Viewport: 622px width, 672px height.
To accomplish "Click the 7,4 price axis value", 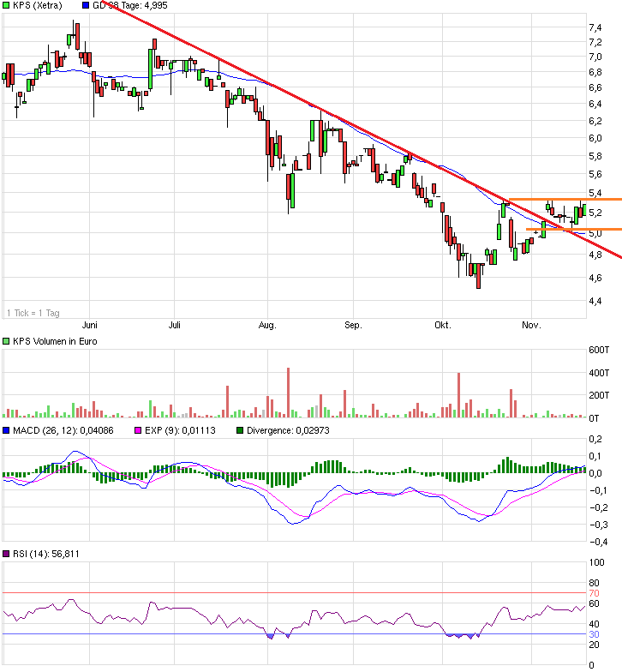I will click(x=595, y=27).
